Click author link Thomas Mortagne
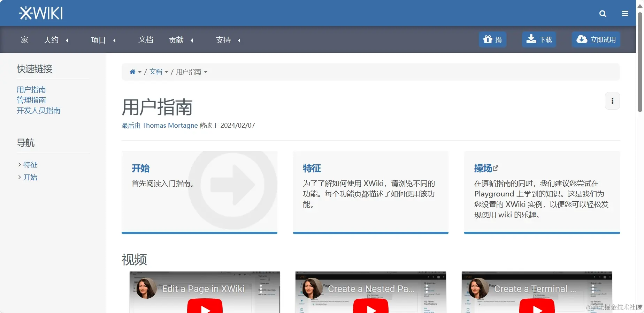 coord(170,125)
